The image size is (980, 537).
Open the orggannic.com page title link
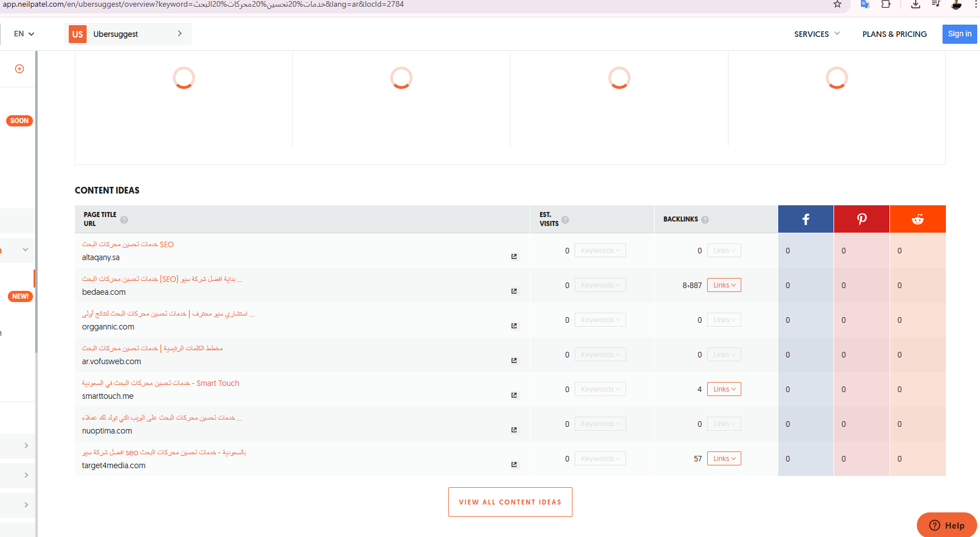168,314
